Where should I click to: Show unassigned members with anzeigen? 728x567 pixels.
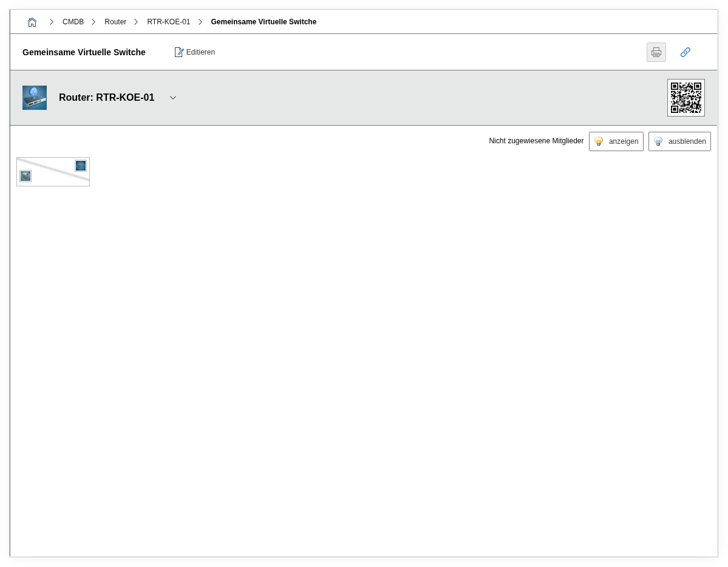coord(616,141)
